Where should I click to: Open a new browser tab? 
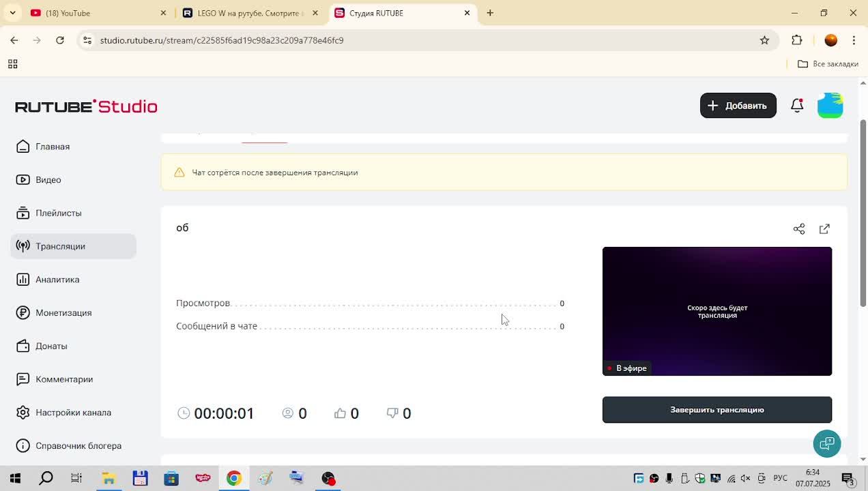(x=490, y=13)
